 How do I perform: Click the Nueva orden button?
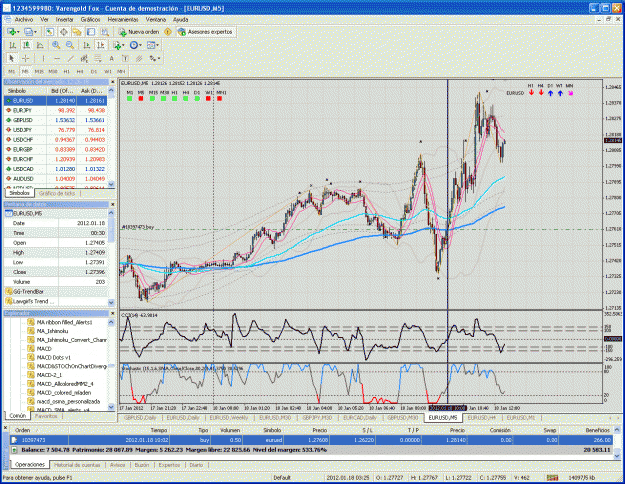(139, 32)
